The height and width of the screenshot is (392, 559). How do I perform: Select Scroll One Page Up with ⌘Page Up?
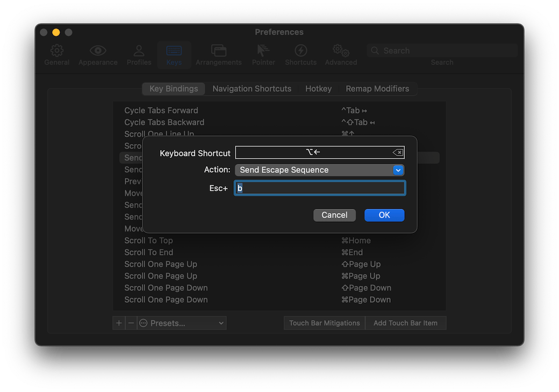pos(279,276)
